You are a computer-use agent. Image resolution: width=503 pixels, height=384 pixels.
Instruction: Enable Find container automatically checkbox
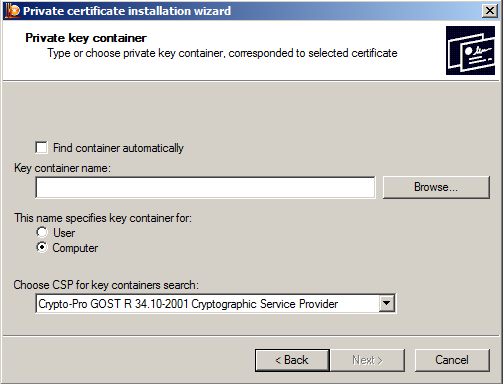coord(41,147)
